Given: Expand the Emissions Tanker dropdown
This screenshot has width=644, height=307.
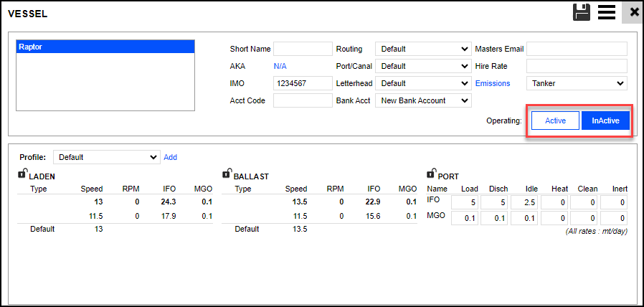Looking at the screenshot, I should (x=577, y=83).
